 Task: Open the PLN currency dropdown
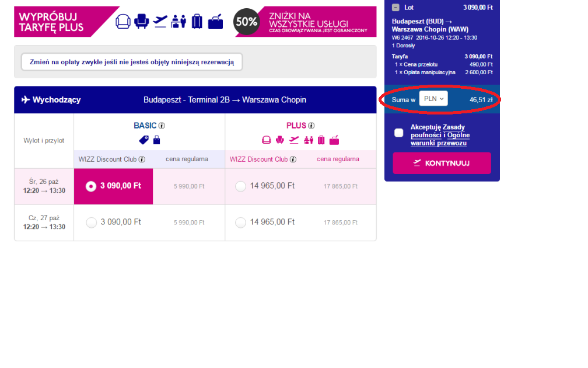(433, 99)
